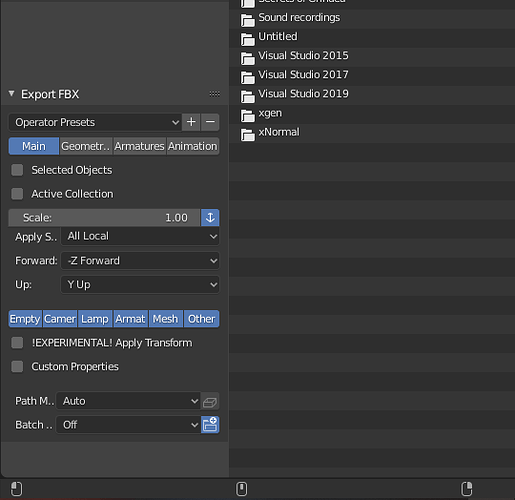Open the xNormal folder
The height and width of the screenshot is (500, 515).
point(270,133)
